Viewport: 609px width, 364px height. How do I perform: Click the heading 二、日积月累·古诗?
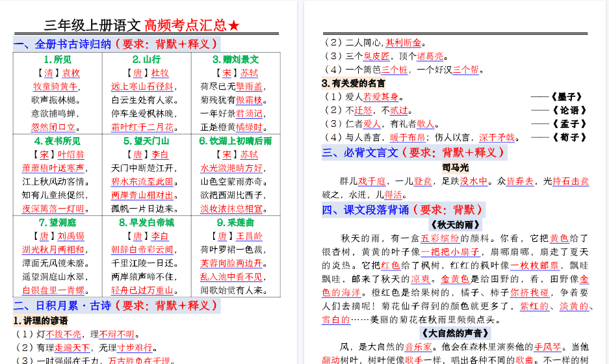[x=62, y=305]
